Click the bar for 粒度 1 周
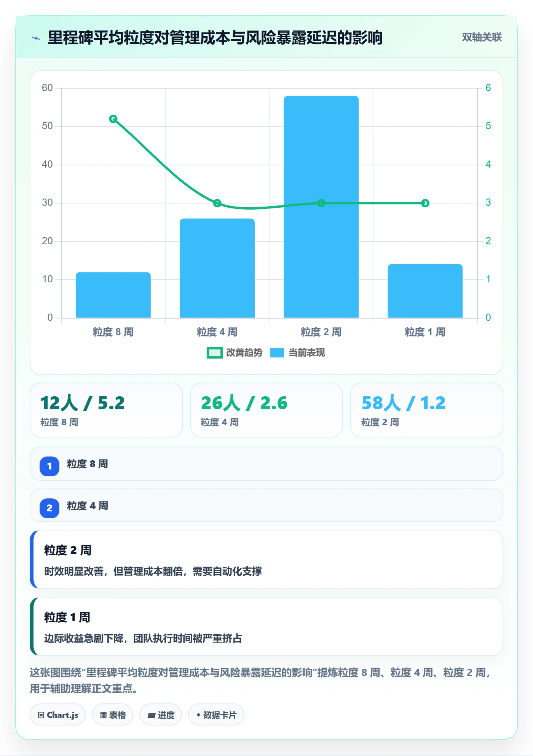This screenshot has width=533, height=756. point(425,291)
